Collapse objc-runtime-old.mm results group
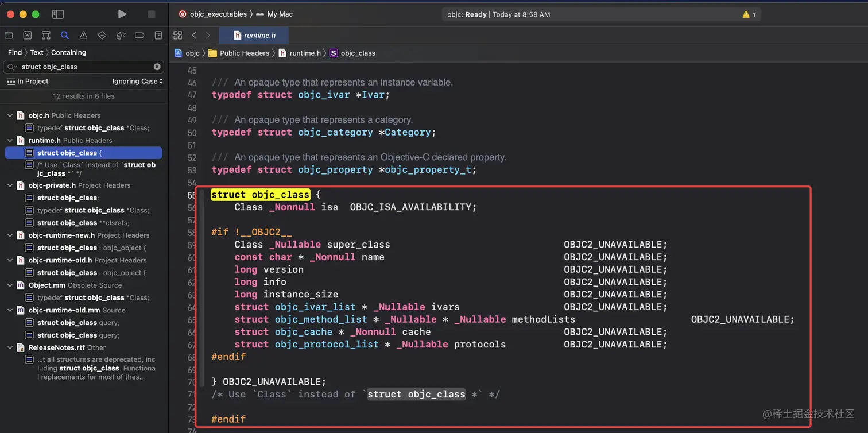 pos(10,310)
